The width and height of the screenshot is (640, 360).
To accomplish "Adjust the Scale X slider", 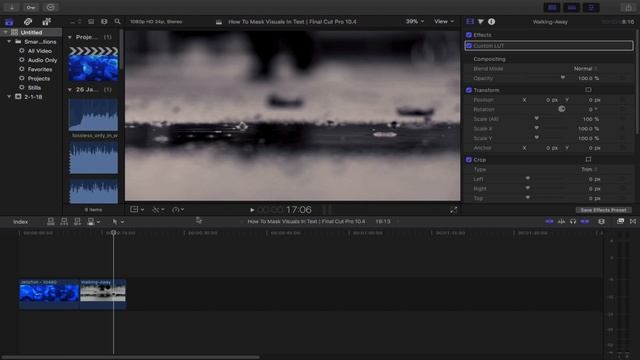I will pos(536,128).
